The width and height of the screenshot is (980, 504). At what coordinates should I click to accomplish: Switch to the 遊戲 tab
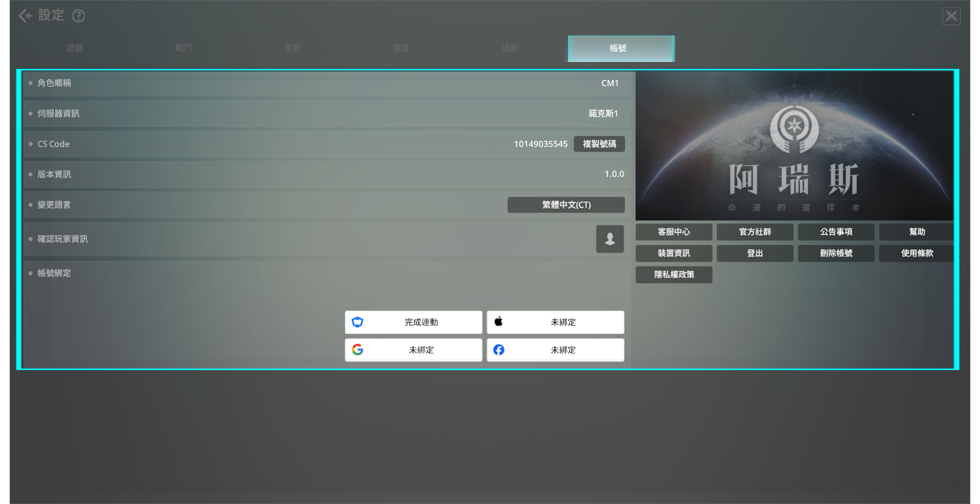click(75, 48)
